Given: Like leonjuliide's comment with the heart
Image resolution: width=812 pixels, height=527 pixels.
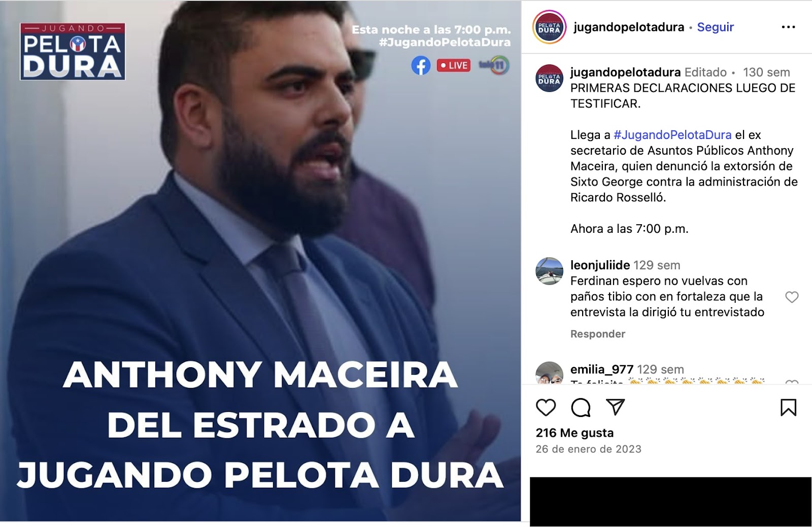Looking at the screenshot, I should 792,297.
